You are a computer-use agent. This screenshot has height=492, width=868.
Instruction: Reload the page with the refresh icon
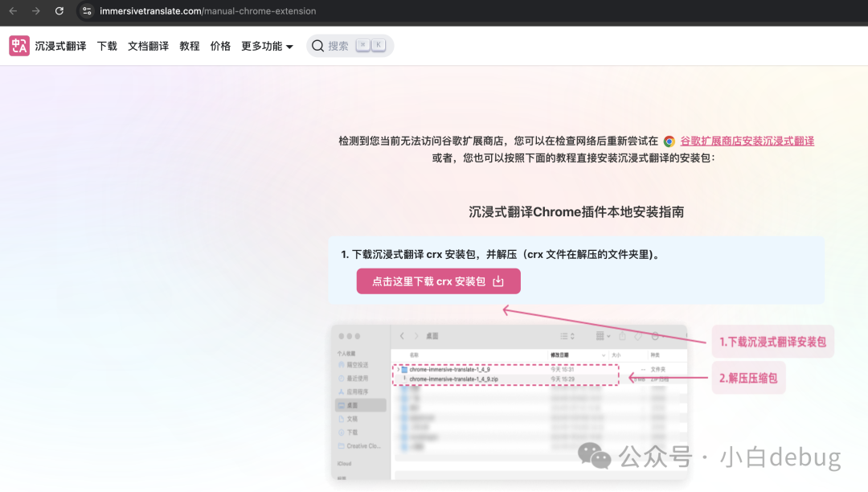(x=59, y=11)
